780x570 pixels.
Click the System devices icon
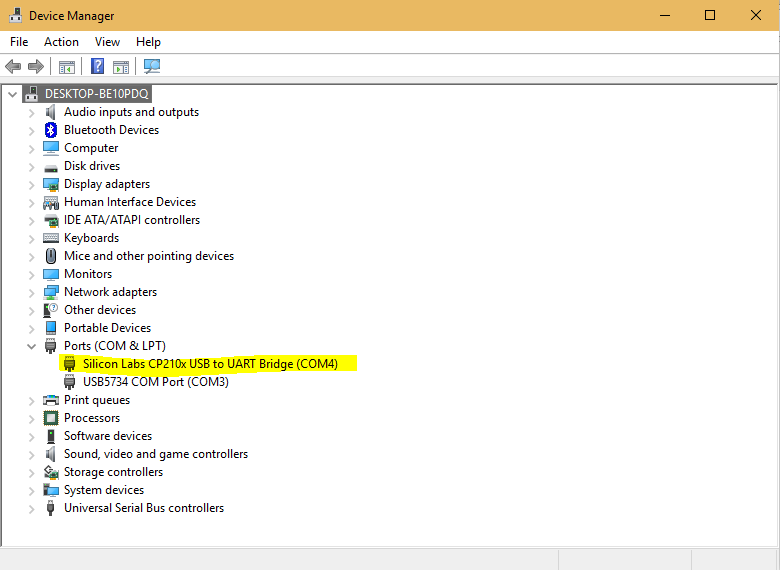[x=51, y=490]
